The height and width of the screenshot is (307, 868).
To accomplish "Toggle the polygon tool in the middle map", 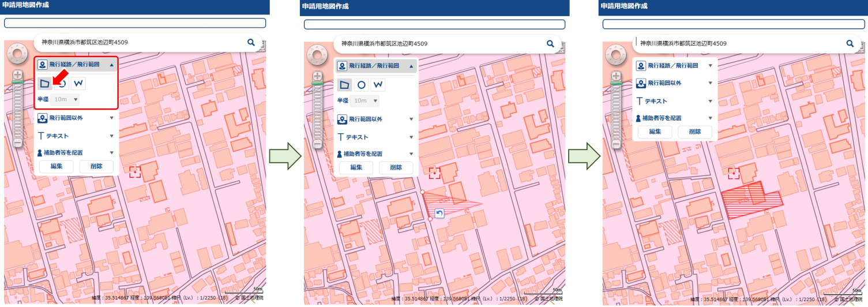I will point(344,85).
